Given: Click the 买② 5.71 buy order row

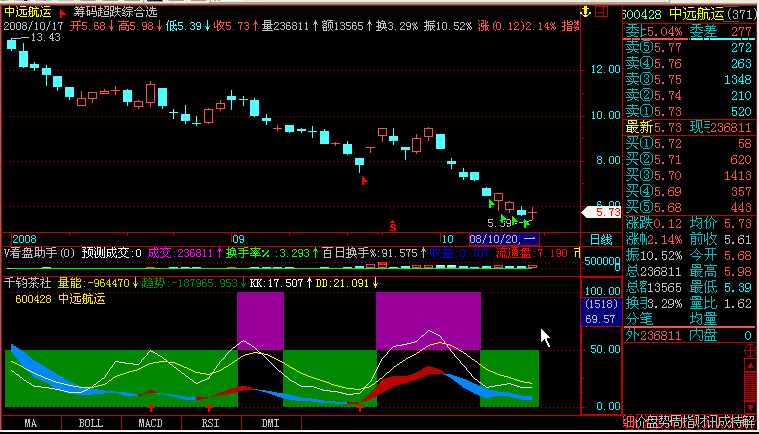Looking at the screenshot, I should 688,159.
